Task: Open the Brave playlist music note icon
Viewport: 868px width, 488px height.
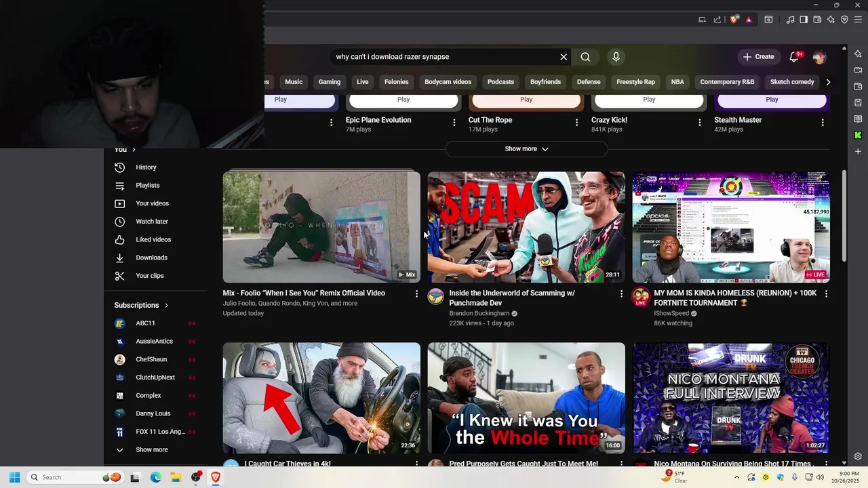Action: click(x=791, y=20)
